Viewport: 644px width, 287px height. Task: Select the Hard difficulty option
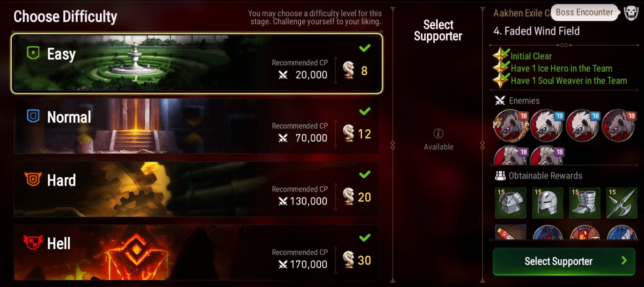pyautogui.click(x=197, y=189)
